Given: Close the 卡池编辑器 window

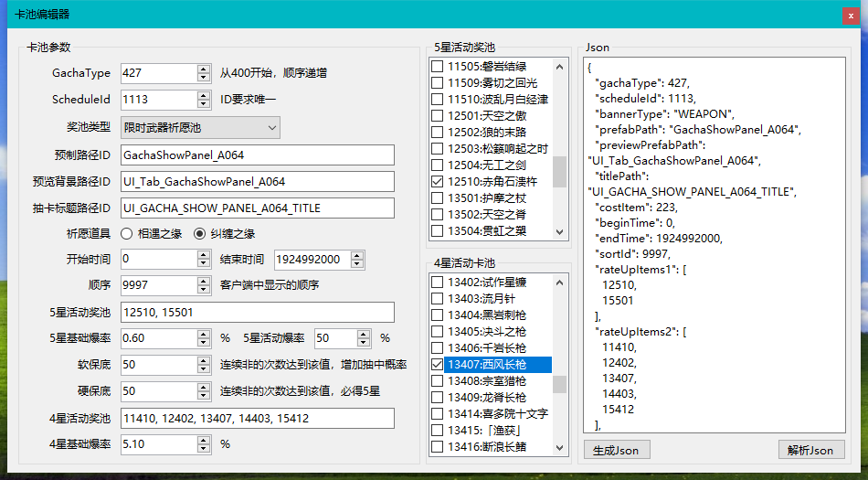Looking at the screenshot, I should point(851,15).
